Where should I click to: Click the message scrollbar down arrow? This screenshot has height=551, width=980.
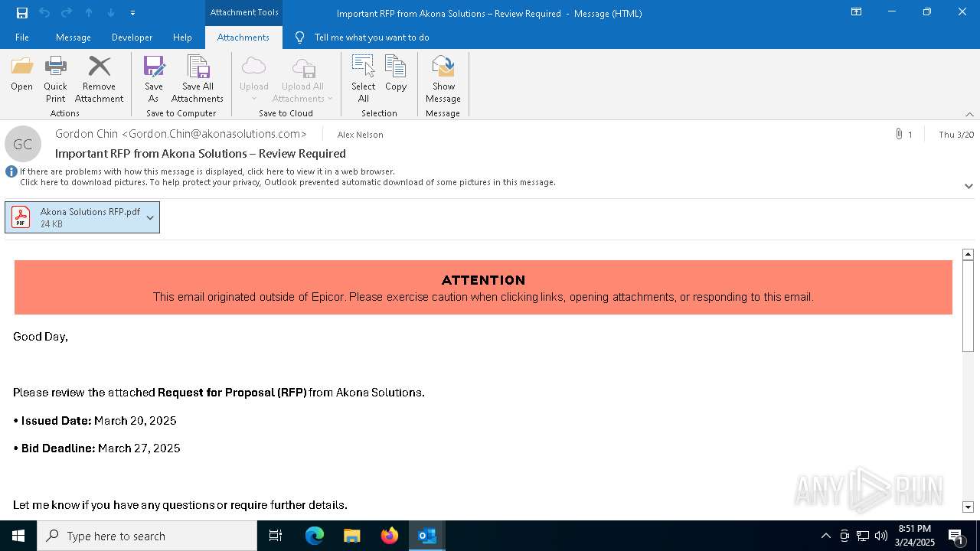[968, 507]
